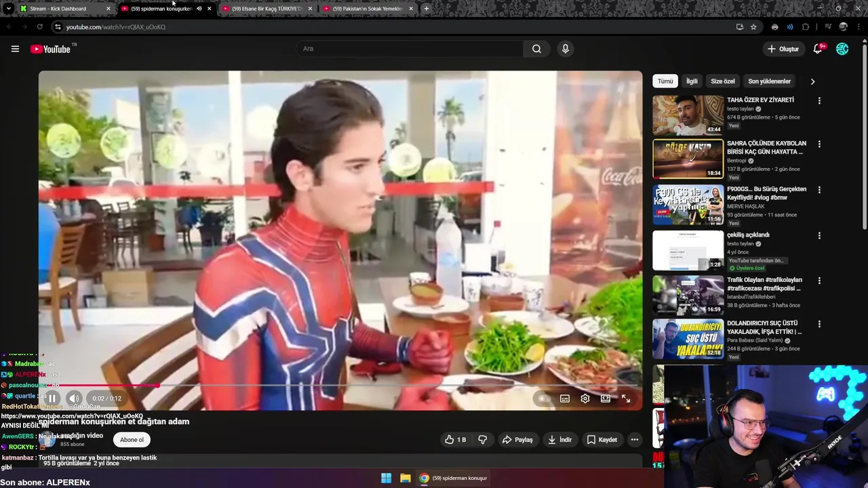This screenshot has width=868, height=488.
Task: Open options for çekiliş açıklandı video
Action: click(x=819, y=235)
